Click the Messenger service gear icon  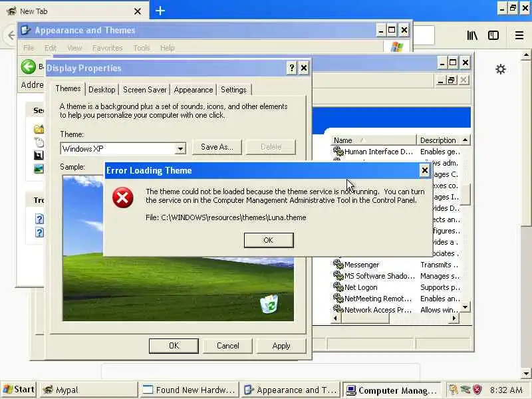[x=338, y=264]
